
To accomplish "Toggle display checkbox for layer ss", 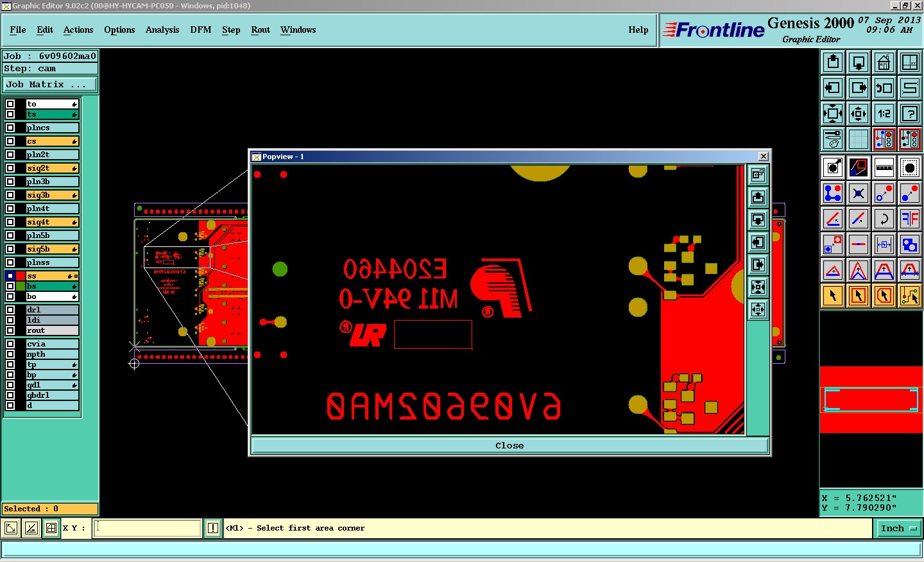I will (10, 276).
